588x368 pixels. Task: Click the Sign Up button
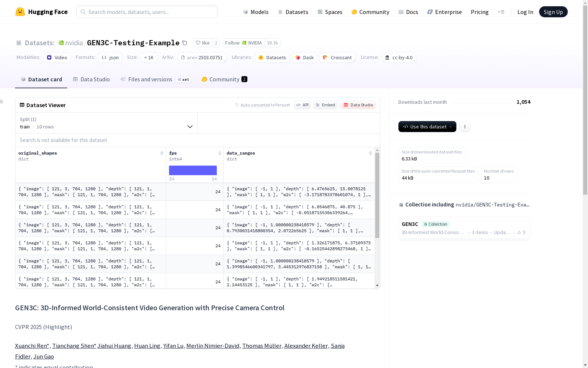[553, 12]
